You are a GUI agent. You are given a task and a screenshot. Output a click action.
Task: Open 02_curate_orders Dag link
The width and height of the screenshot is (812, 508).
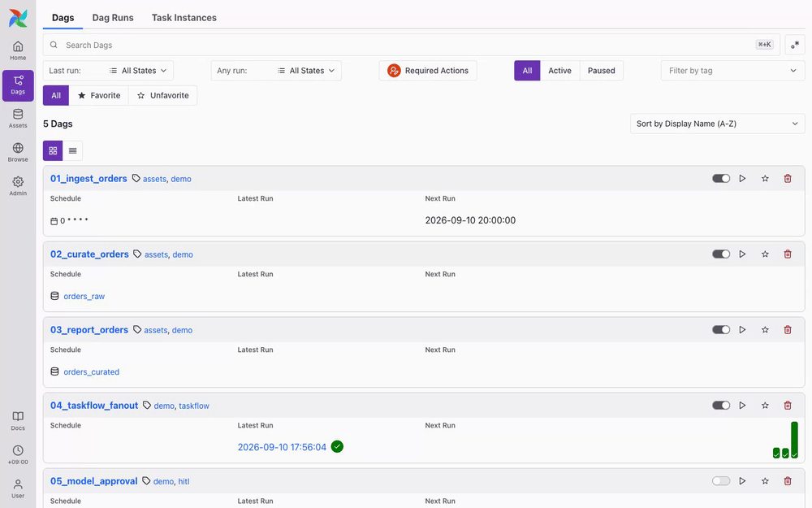[x=89, y=254]
